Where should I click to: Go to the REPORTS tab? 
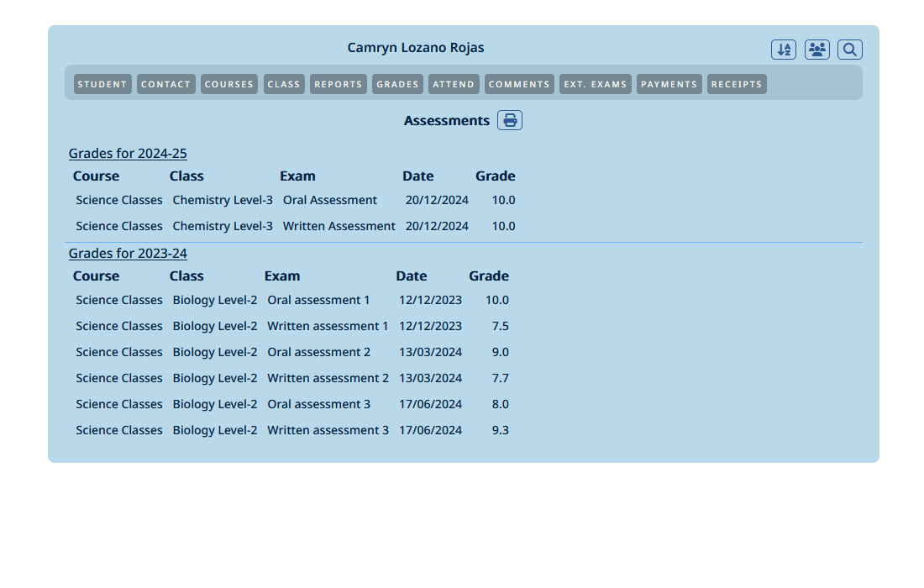(339, 84)
